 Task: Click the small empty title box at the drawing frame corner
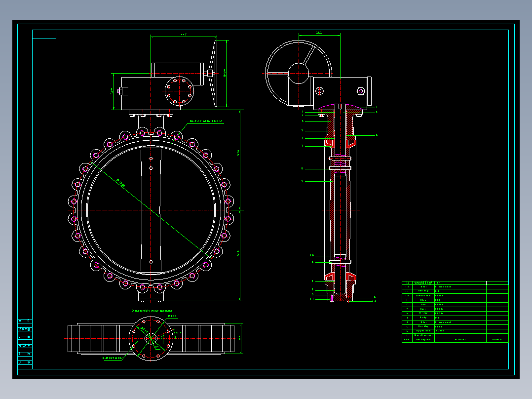tap(44, 34)
